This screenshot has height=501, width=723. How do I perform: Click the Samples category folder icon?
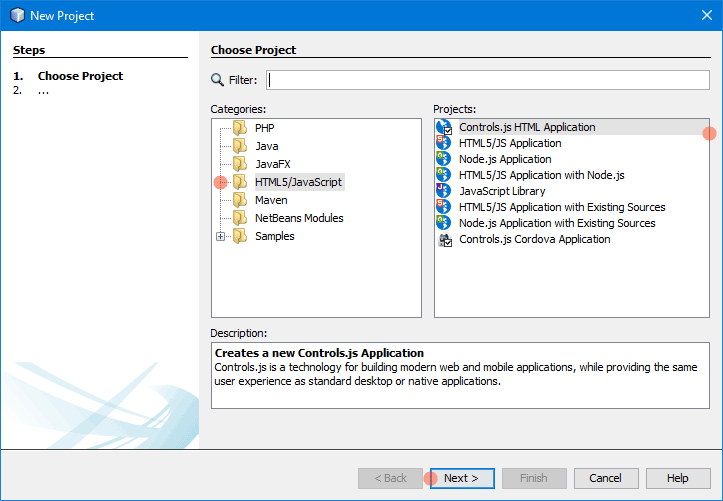tap(240, 236)
